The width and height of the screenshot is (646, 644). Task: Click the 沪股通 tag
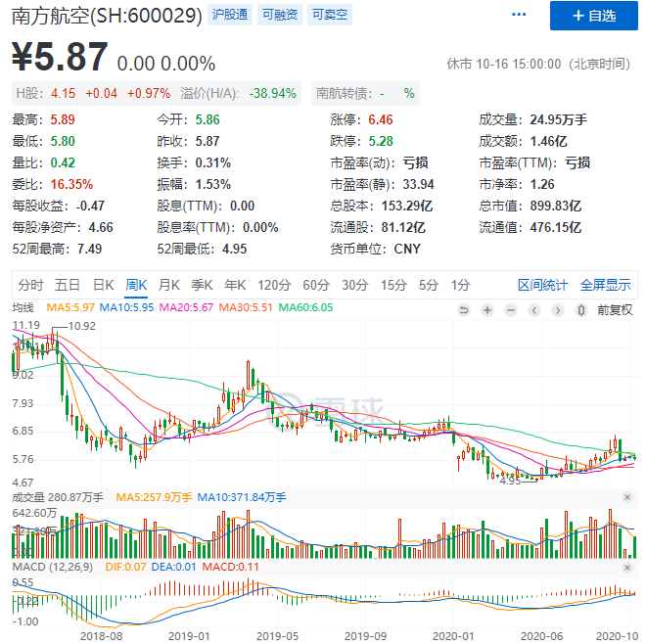coord(229,15)
